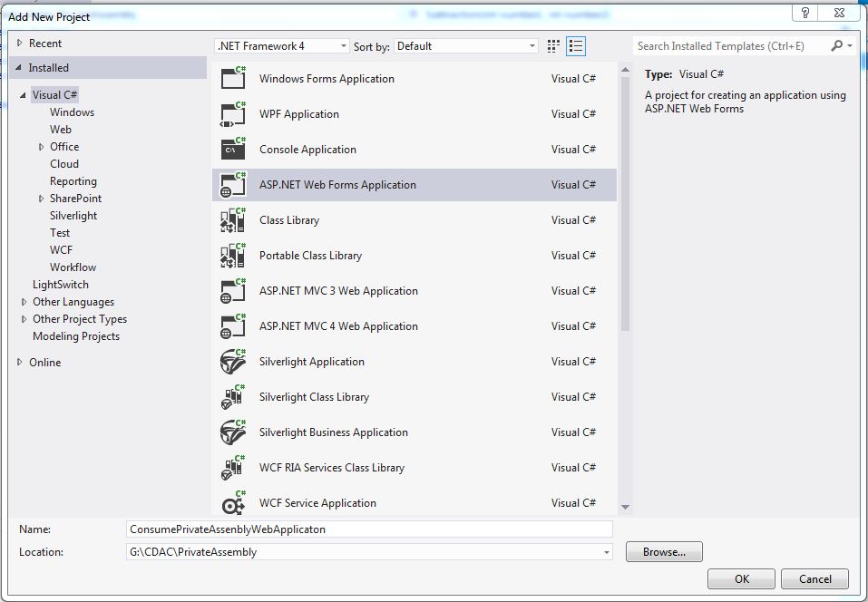Open the Location path dropdown arrow
Viewport: 868px width, 602px height.
[x=606, y=552]
